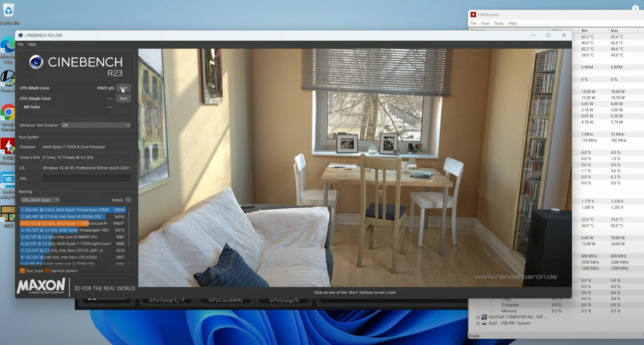Viewport: 644px width, 345px height.
Task: Click the Cores x GHz value field
Action: click(x=86, y=157)
